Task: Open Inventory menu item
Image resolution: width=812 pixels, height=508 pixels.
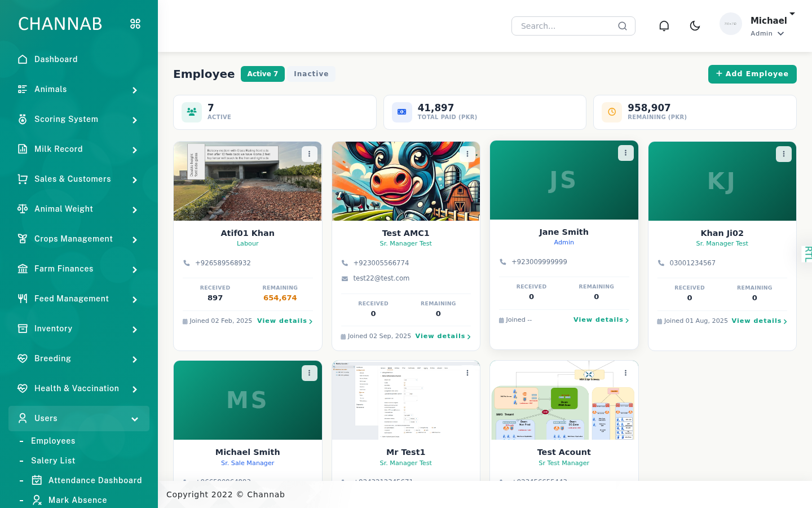Action: (79, 329)
